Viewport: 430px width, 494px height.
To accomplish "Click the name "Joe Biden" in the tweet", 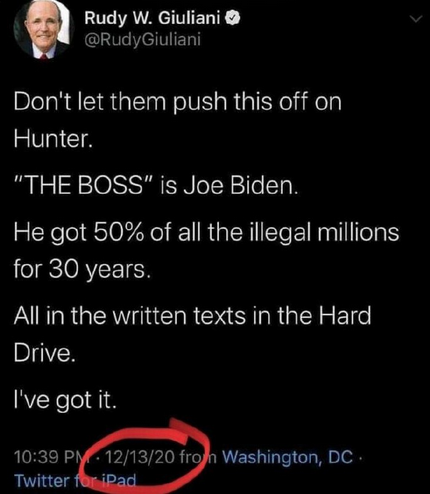I will point(239,185).
